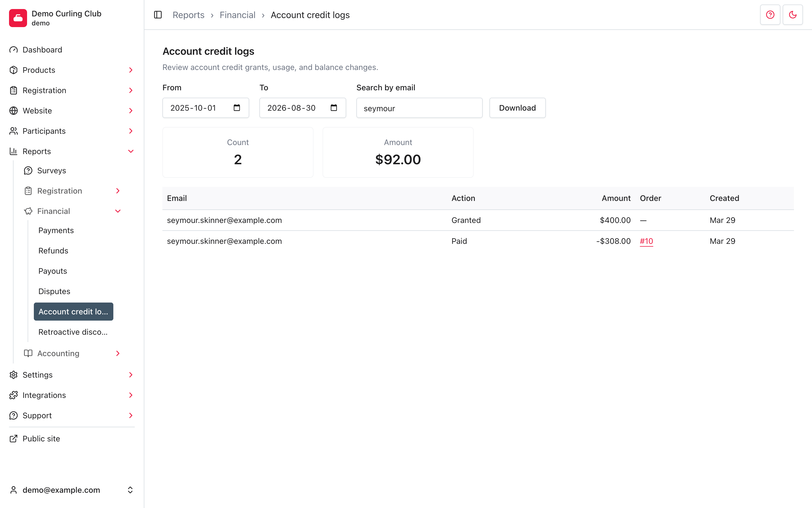Click the From date field 2025-10-01

pyautogui.click(x=206, y=108)
